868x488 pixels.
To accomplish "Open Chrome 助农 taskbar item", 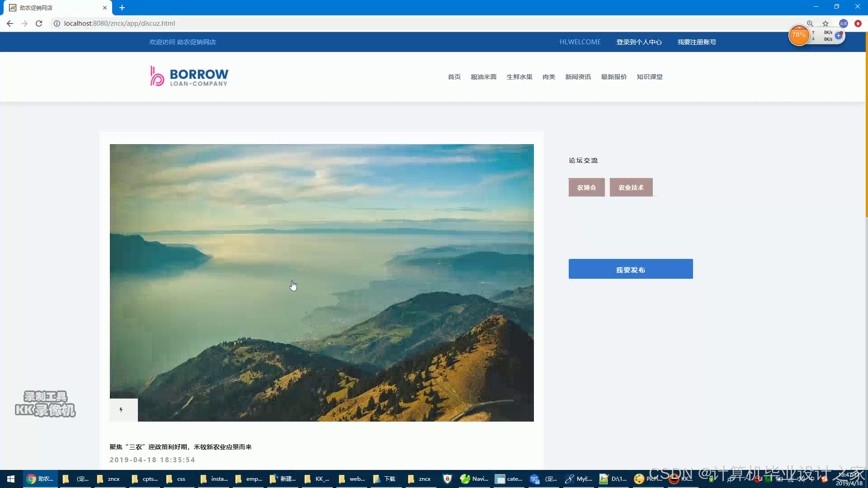I will tap(40, 479).
